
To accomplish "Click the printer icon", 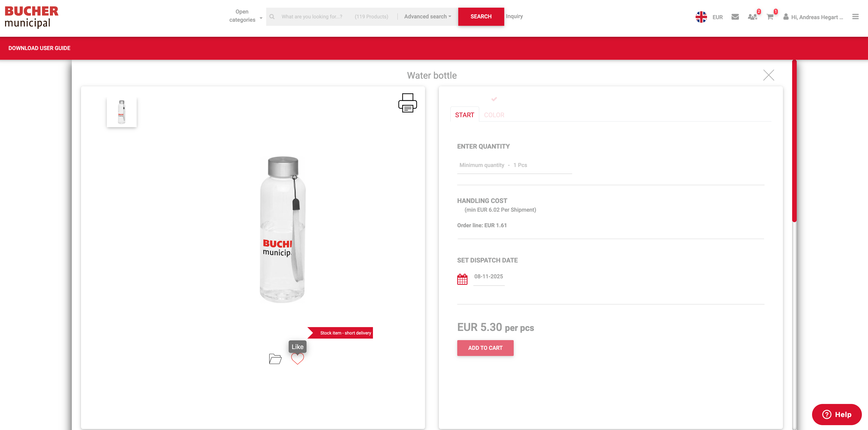I will (x=407, y=103).
